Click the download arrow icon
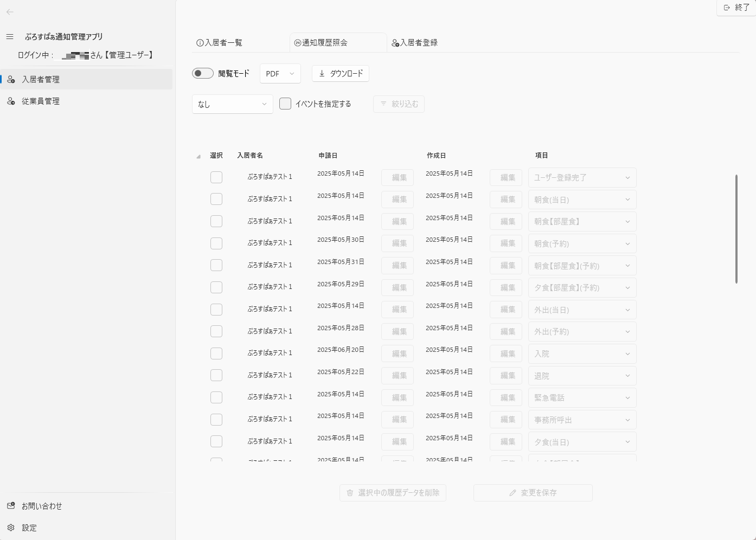The width and height of the screenshot is (756, 540). coord(322,74)
